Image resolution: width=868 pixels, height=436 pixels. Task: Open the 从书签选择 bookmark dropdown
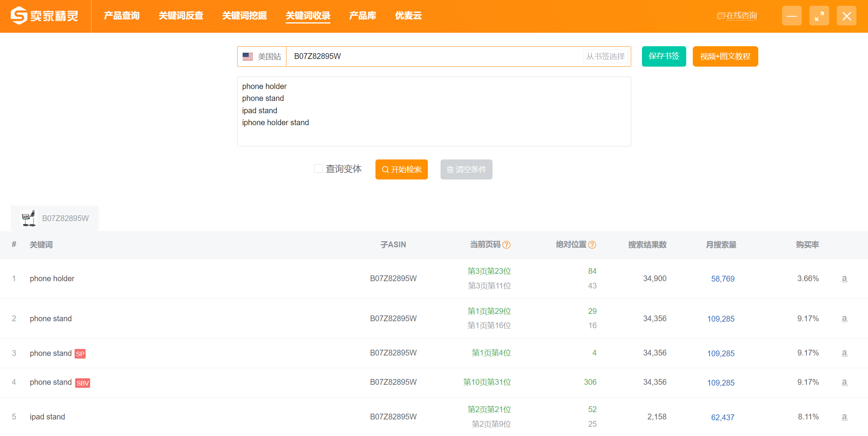(605, 57)
